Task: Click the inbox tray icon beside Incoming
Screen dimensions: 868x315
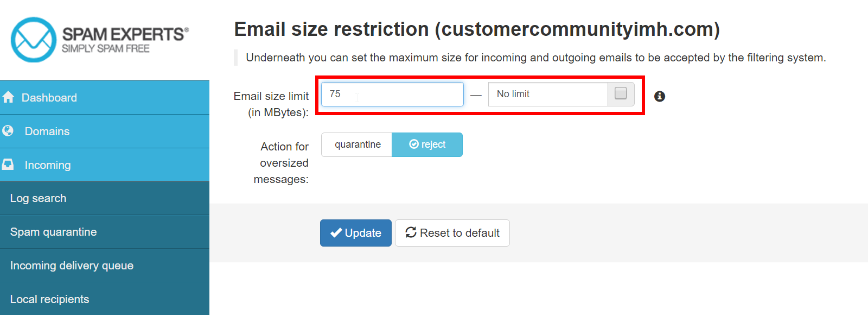Action: coord(8,165)
